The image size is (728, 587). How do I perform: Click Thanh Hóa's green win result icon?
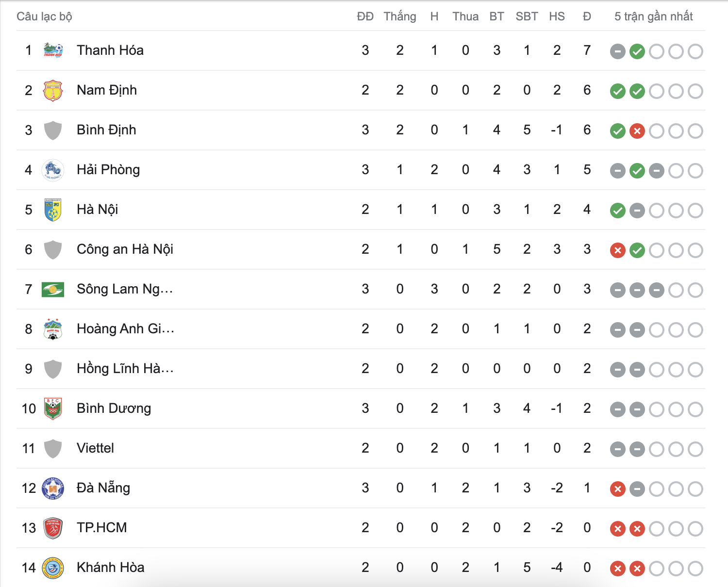(x=637, y=51)
